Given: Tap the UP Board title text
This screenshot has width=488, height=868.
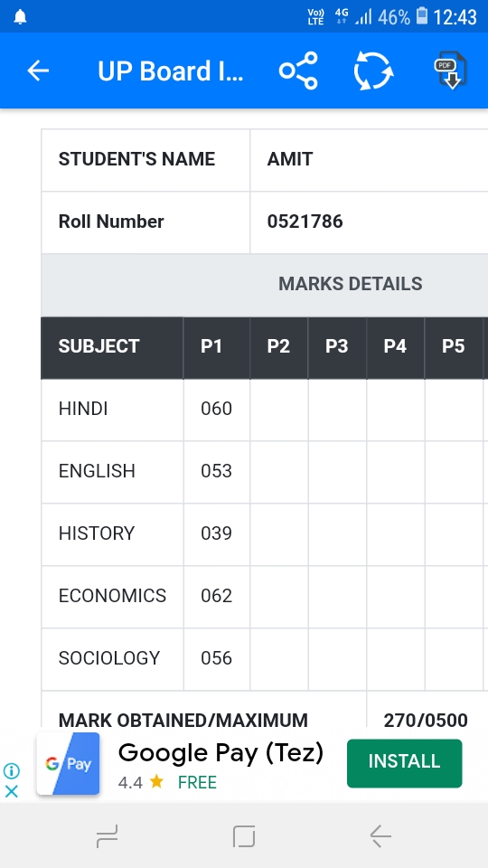Looking at the screenshot, I should (171, 71).
